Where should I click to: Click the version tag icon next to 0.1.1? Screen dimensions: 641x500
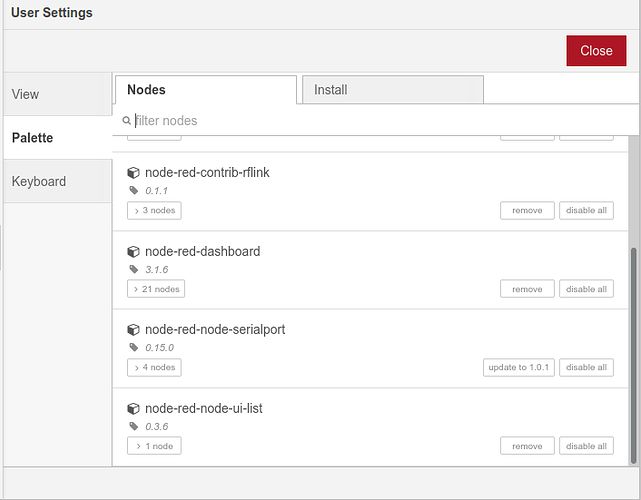click(134, 190)
